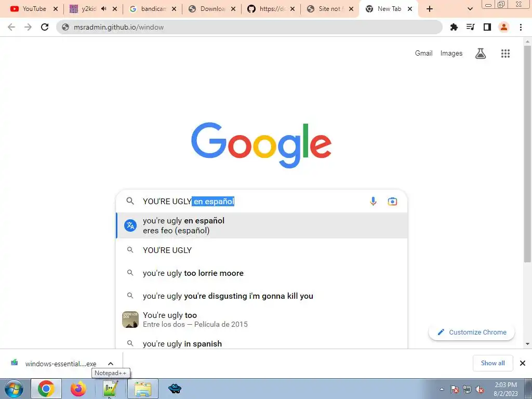Open Notepad++ from the taskbar
The image size is (532, 399).
110,389
